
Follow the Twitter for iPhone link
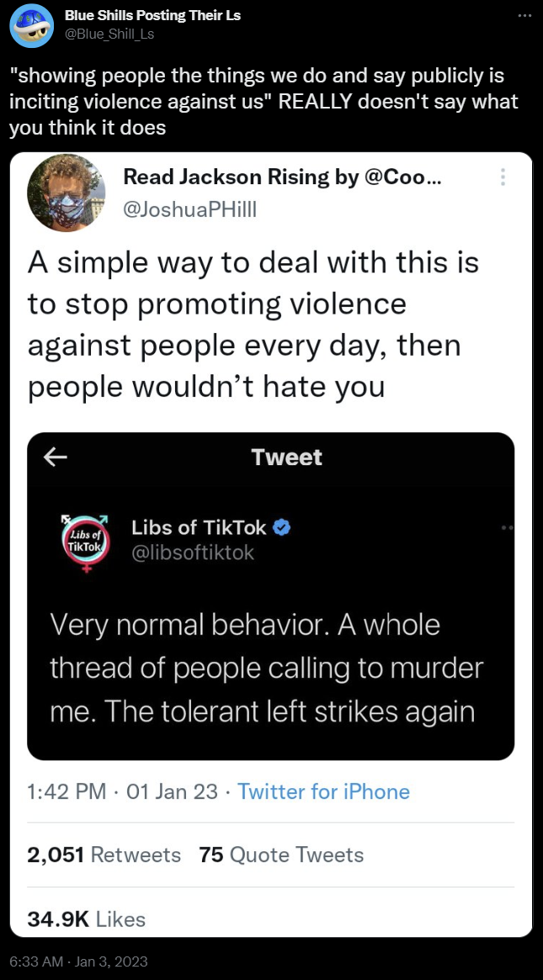(323, 792)
